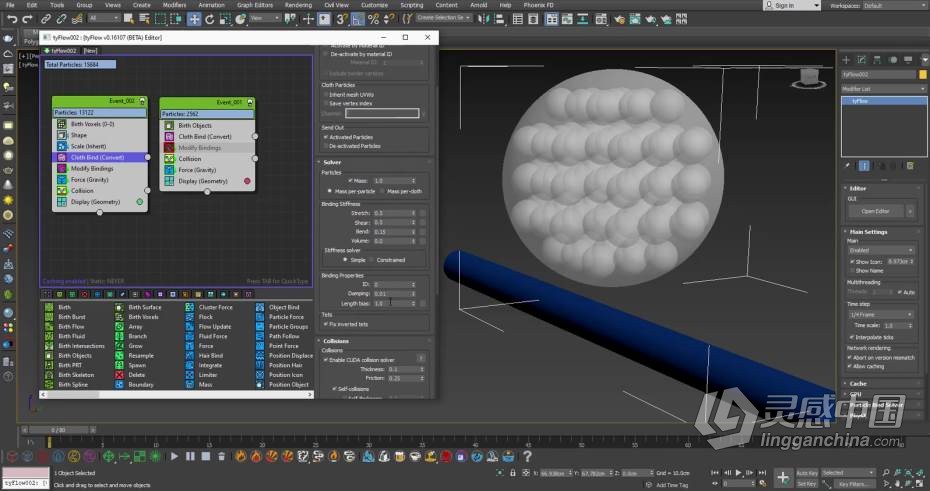Click the operator list horizontal scrollbar
930x491 pixels.
pyautogui.click(x=177, y=394)
